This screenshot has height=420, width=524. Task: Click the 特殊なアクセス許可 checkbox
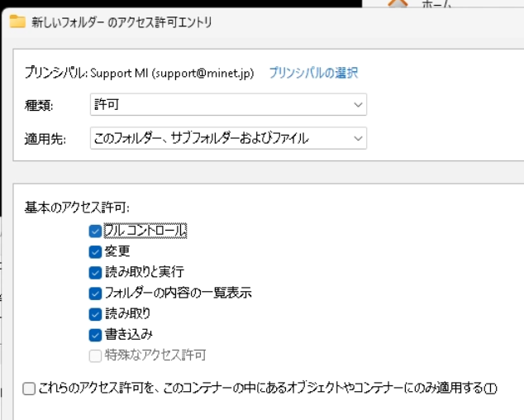coord(95,356)
